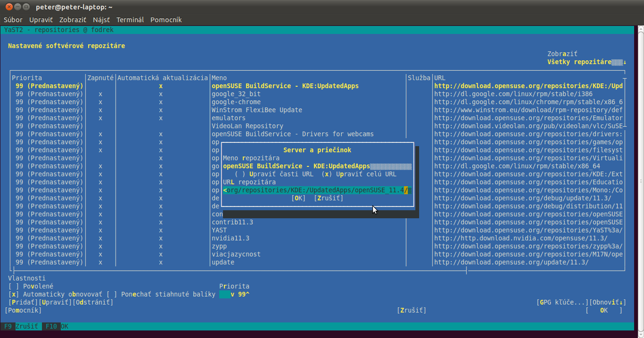644x338 pixels.
Task: Click the F9 Zrušiť function key label
Action: 21,326
